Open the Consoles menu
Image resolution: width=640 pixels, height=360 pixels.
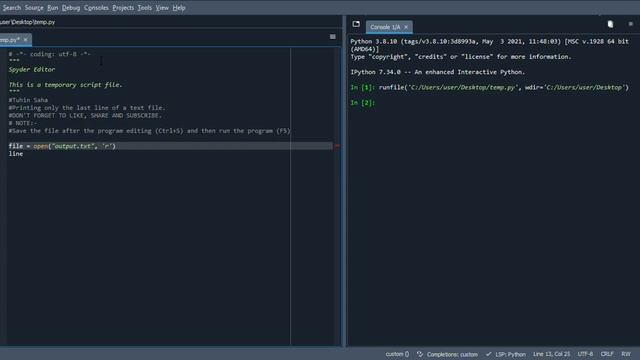click(96, 8)
